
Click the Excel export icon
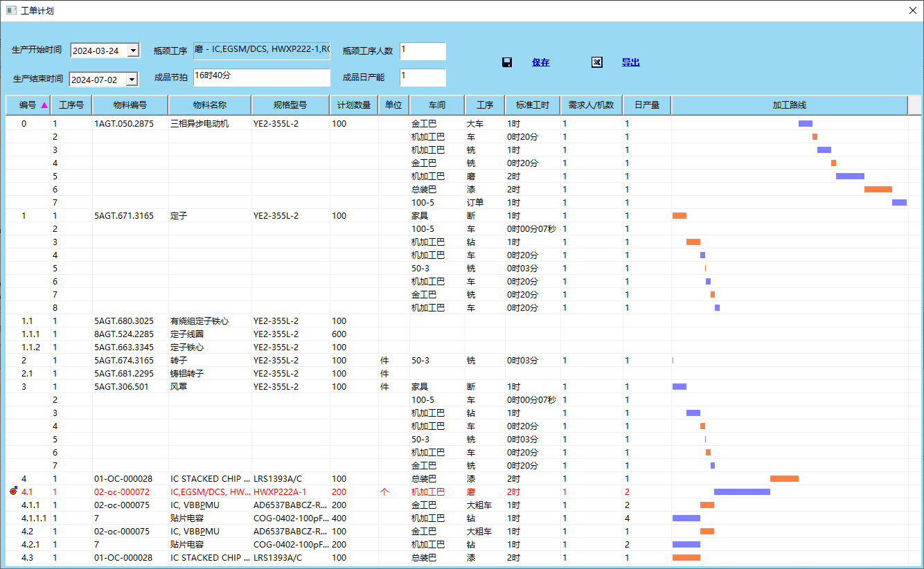[597, 62]
